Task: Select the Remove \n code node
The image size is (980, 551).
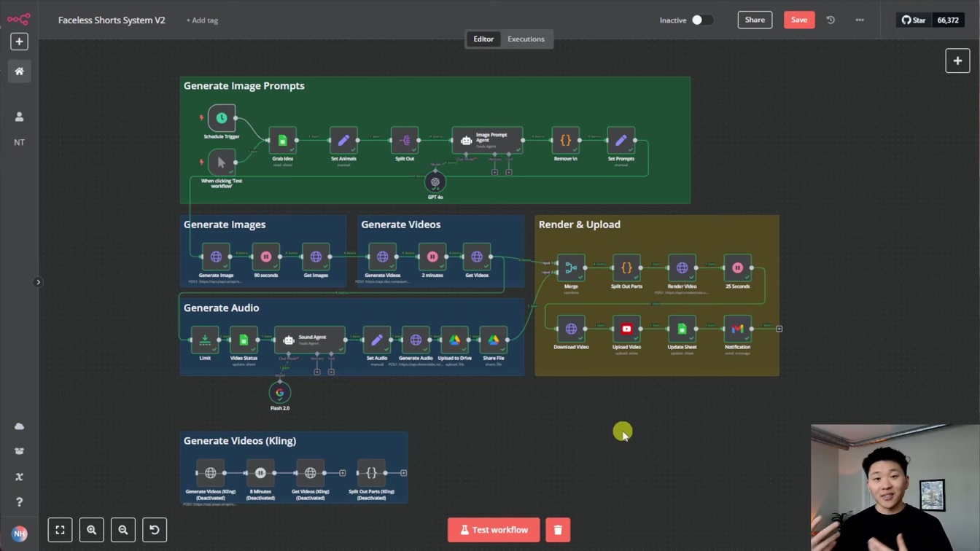Action: point(565,140)
